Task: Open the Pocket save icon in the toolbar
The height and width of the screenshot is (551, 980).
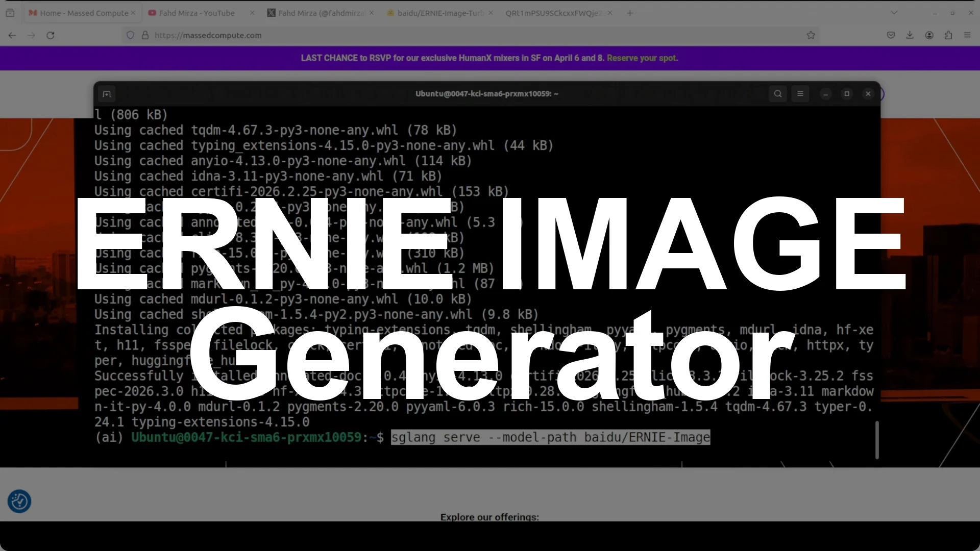Action: click(891, 35)
